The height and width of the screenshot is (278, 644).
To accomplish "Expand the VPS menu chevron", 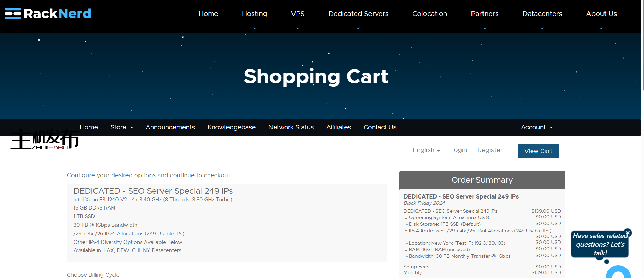I will (x=298, y=28).
